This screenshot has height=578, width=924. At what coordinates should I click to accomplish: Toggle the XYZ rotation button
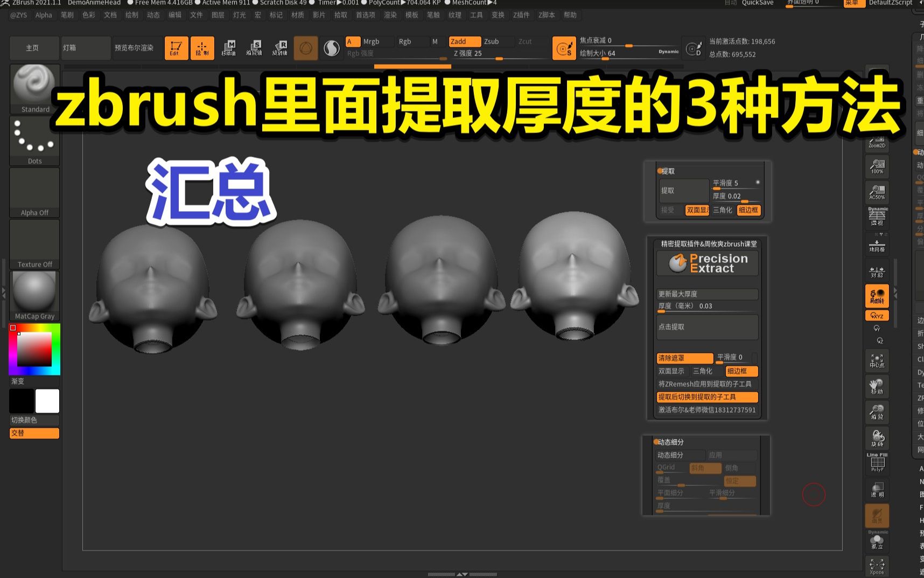pyautogui.click(x=877, y=316)
